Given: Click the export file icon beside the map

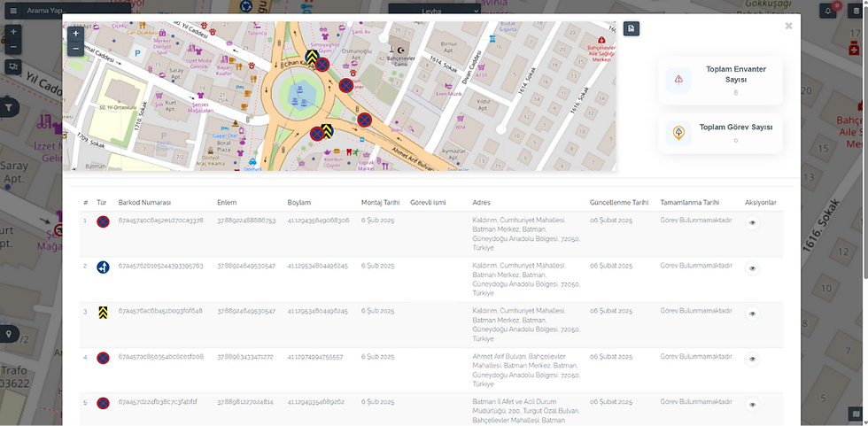Looking at the screenshot, I should 631,28.
